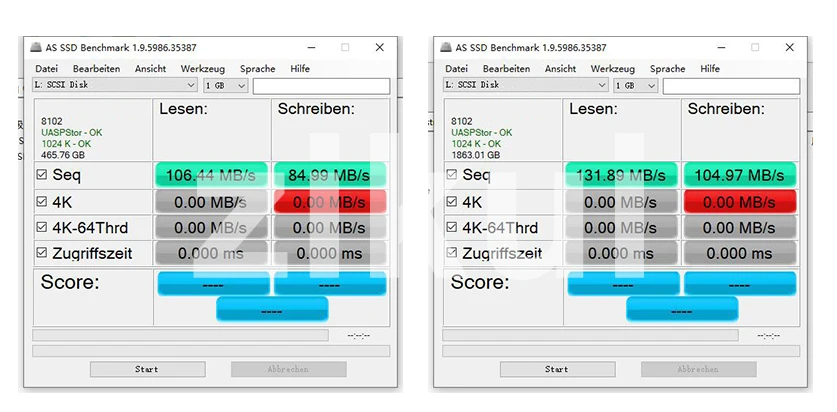Click the 104.97 MB/s Seq write result
This screenshot has height=412, width=837.
(x=739, y=175)
